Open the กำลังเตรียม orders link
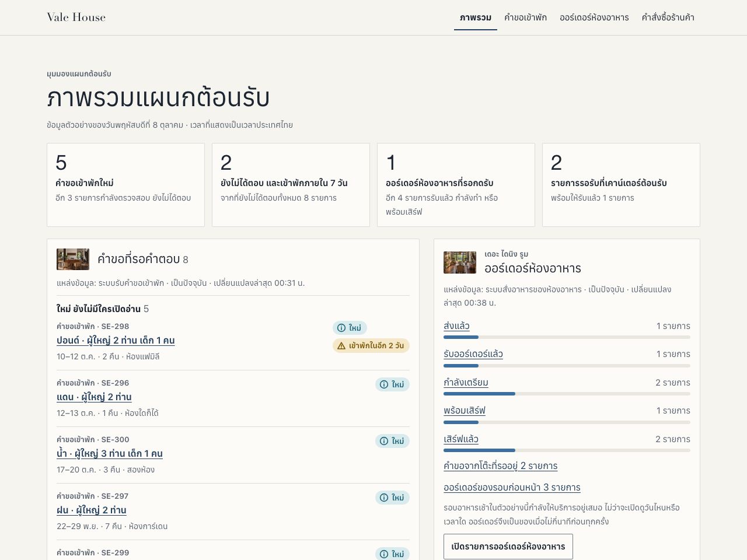The height and width of the screenshot is (560, 747). [x=466, y=383]
